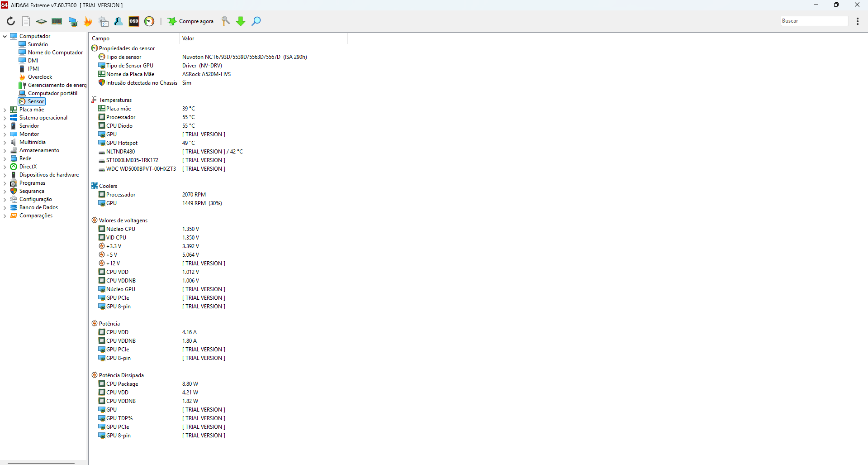Select the Coolers group header
This screenshot has width=868, height=465.
point(104,186)
